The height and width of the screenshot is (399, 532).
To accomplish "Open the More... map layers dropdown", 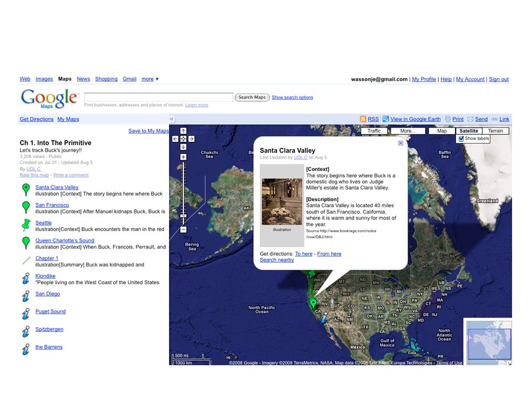I will click(x=408, y=131).
